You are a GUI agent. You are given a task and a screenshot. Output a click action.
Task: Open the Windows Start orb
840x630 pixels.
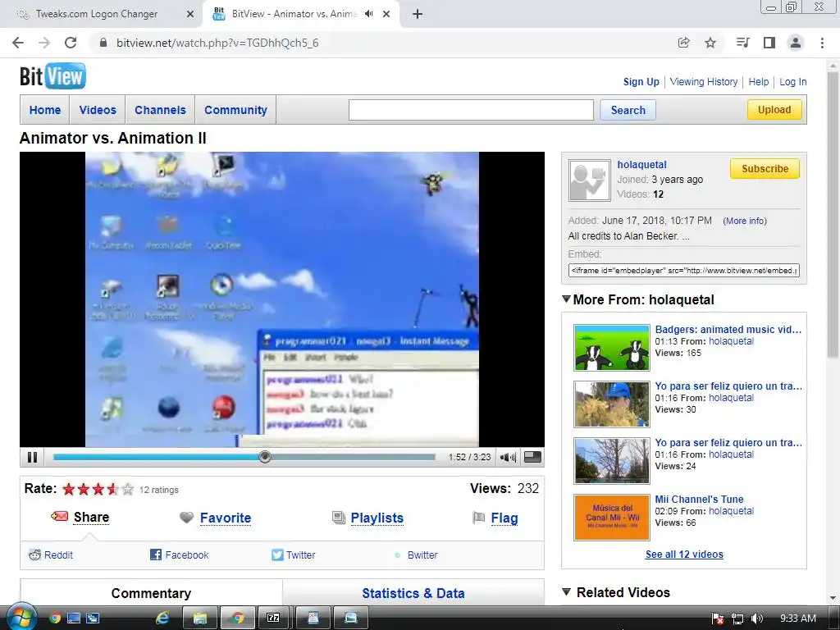tap(21, 616)
